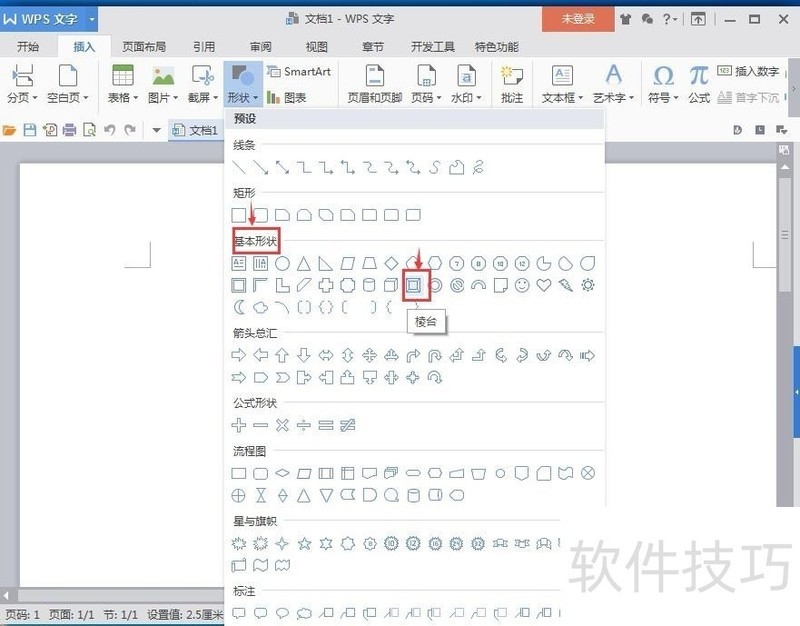The height and width of the screenshot is (626, 800).
Task: Pick the cross basic shape
Action: pos(326,285)
